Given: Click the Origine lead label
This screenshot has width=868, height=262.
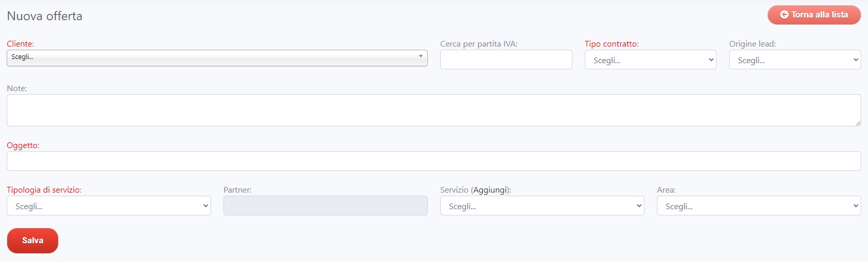Looking at the screenshot, I should coord(752,44).
